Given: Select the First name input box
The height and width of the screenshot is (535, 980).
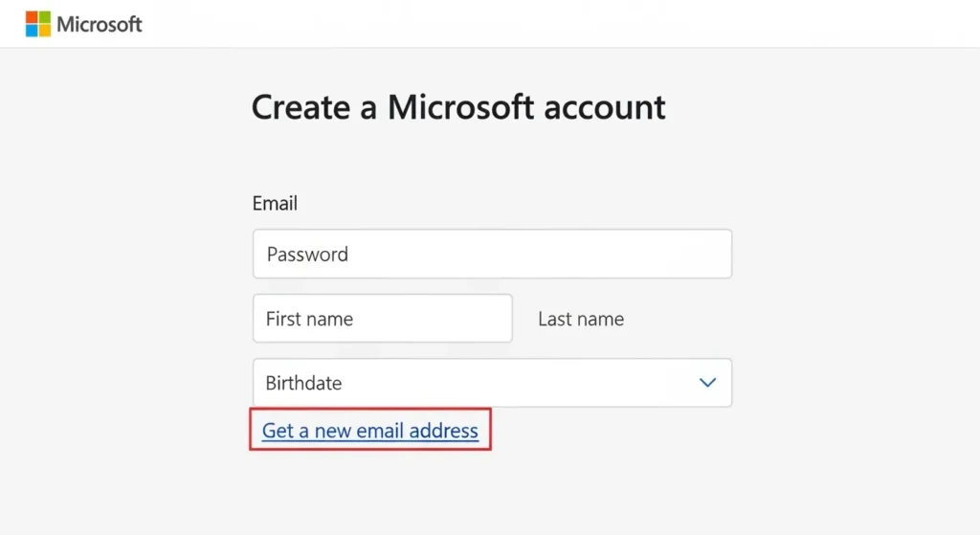Looking at the screenshot, I should click(x=382, y=319).
